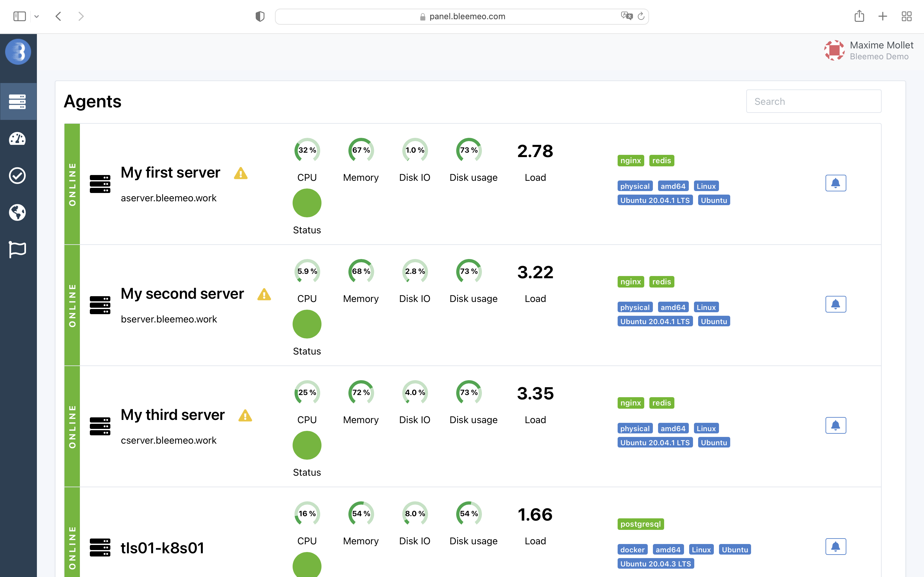The height and width of the screenshot is (577, 924).
Task: Toggle notifications bell for My second server
Action: pos(835,304)
